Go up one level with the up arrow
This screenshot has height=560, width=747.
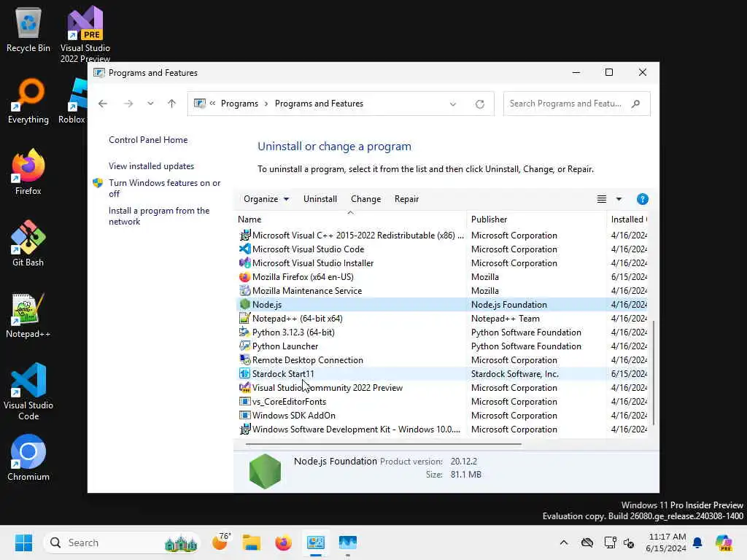tap(171, 104)
